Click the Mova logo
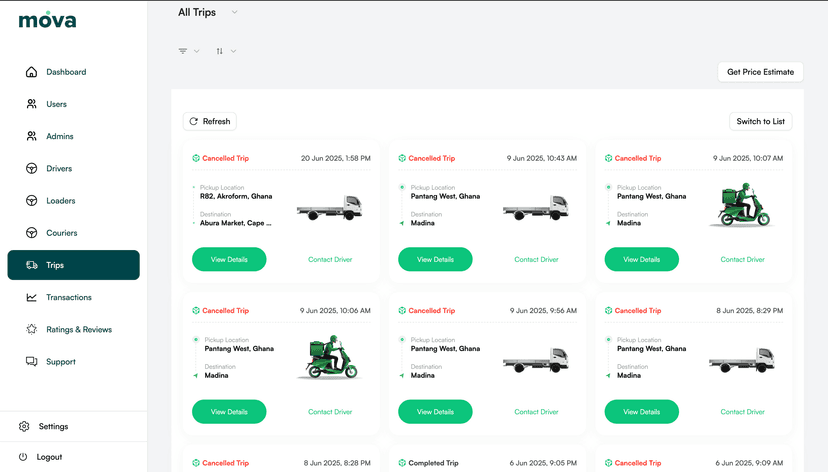 47,20
